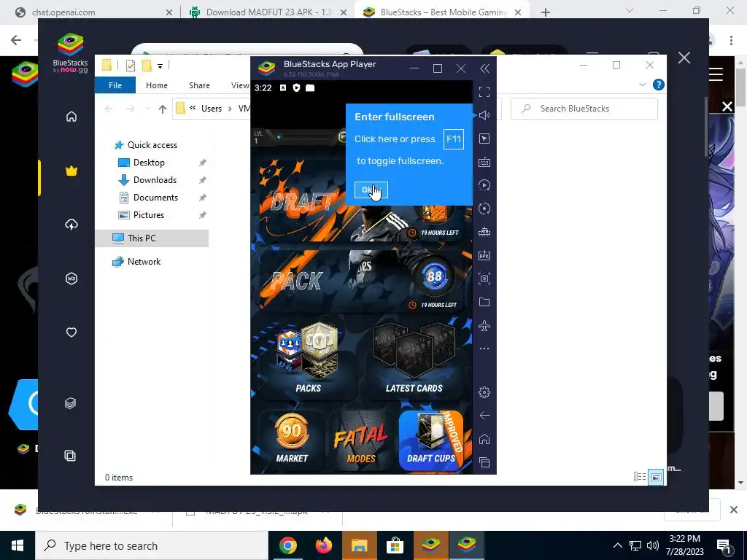Select Downloads in Quick access
747x560 pixels.
(x=155, y=180)
